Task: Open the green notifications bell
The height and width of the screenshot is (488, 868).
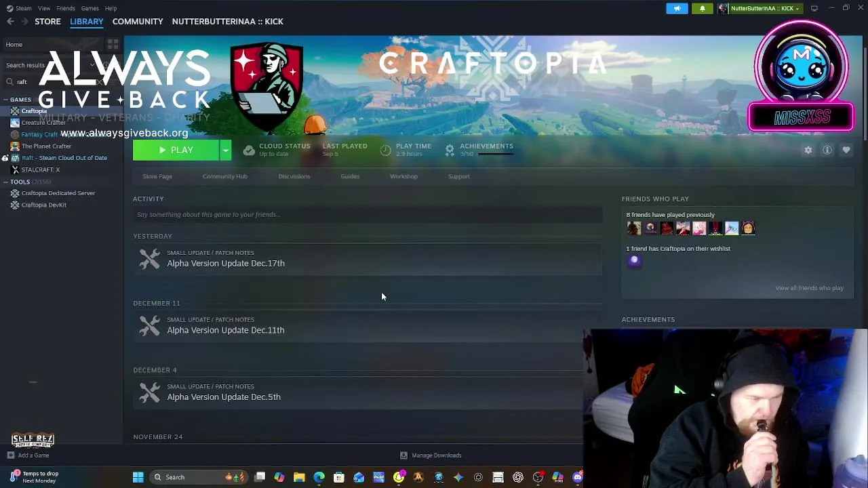Action: [x=703, y=8]
